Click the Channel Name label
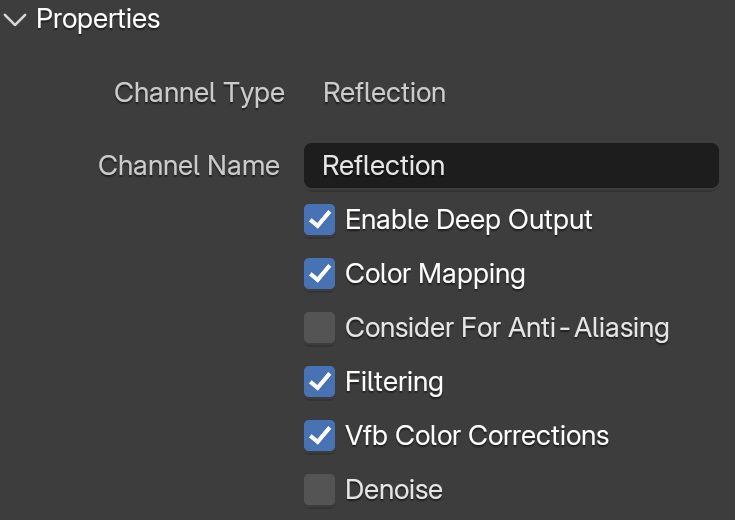Viewport: 735px width, 520px height. (x=189, y=166)
